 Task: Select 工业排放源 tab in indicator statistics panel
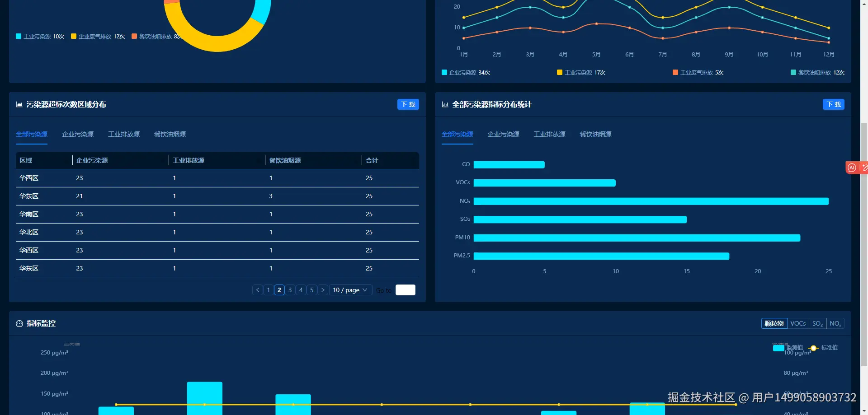(x=550, y=134)
